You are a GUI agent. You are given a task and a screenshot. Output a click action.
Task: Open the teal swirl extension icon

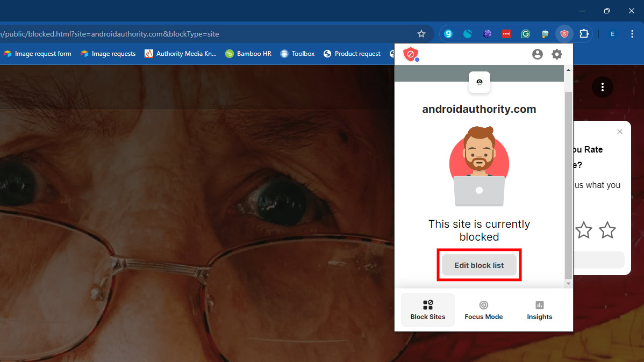(x=467, y=34)
